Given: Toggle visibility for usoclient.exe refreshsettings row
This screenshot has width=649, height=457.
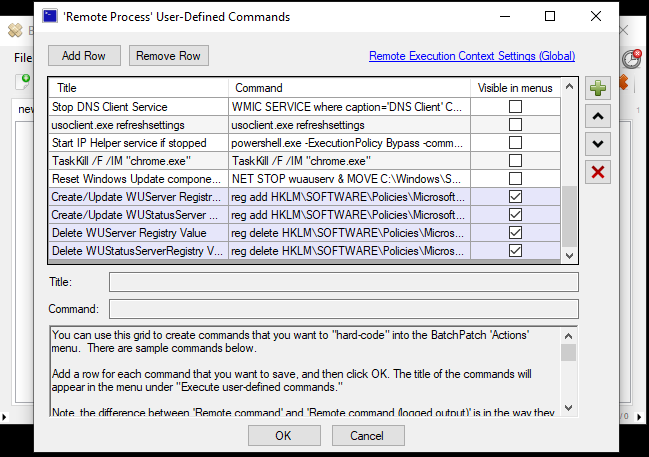Looking at the screenshot, I should click(x=515, y=125).
